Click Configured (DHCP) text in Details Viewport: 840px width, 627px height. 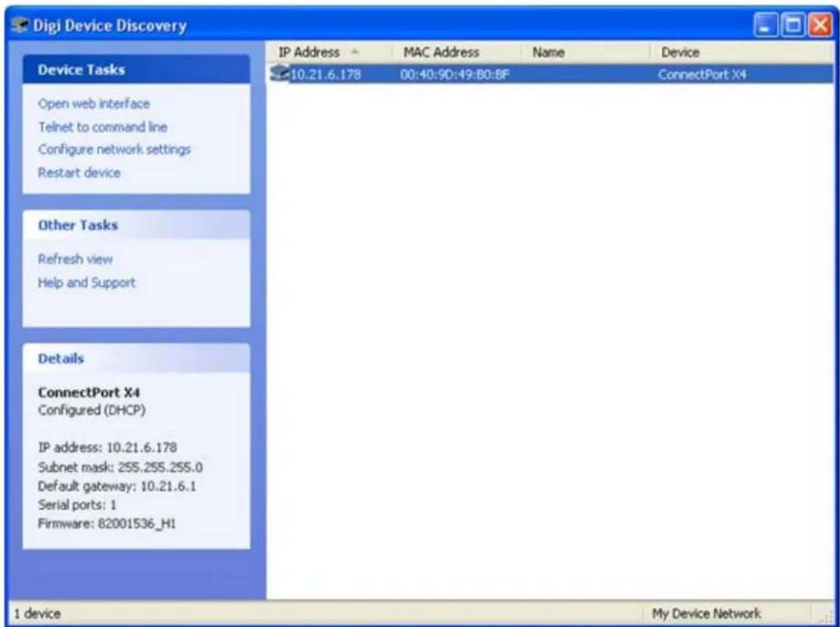click(92, 410)
